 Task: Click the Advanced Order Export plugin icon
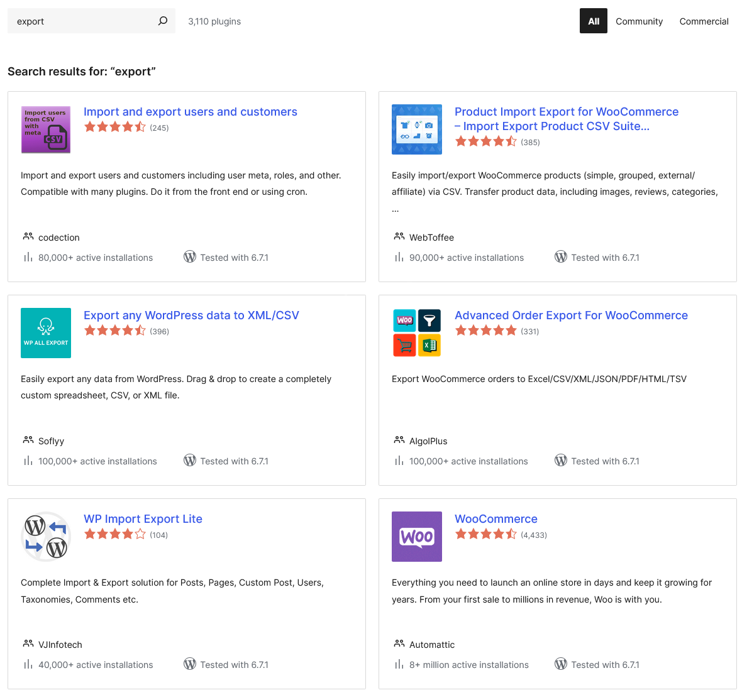tap(417, 333)
